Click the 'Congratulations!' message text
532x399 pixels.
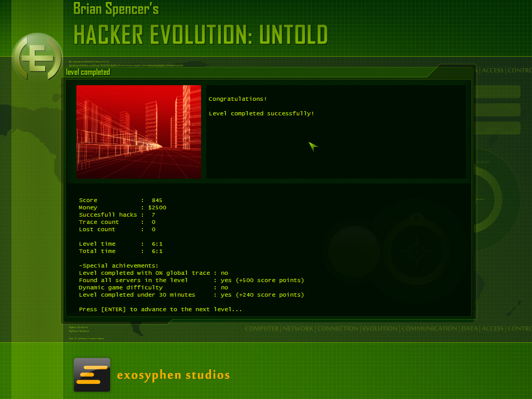[237, 99]
